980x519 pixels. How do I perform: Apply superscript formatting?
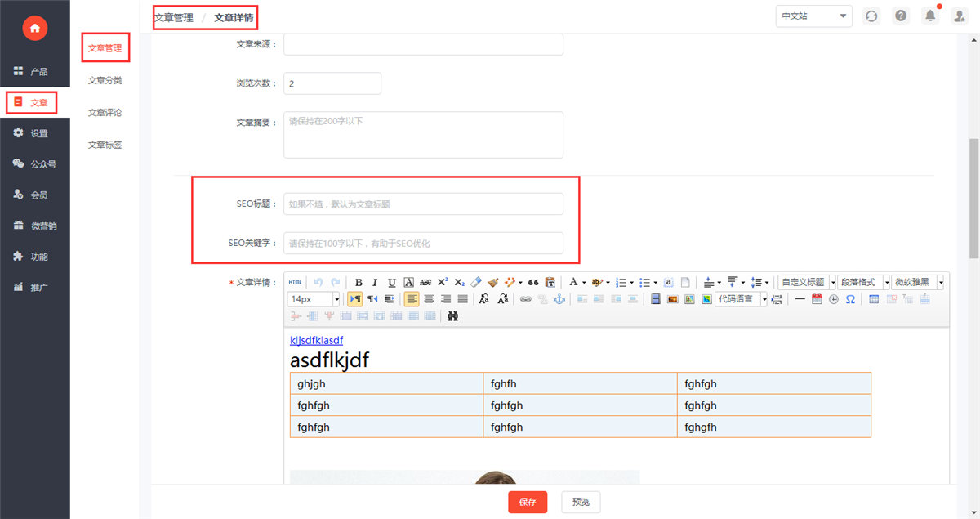pyautogui.click(x=443, y=282)
